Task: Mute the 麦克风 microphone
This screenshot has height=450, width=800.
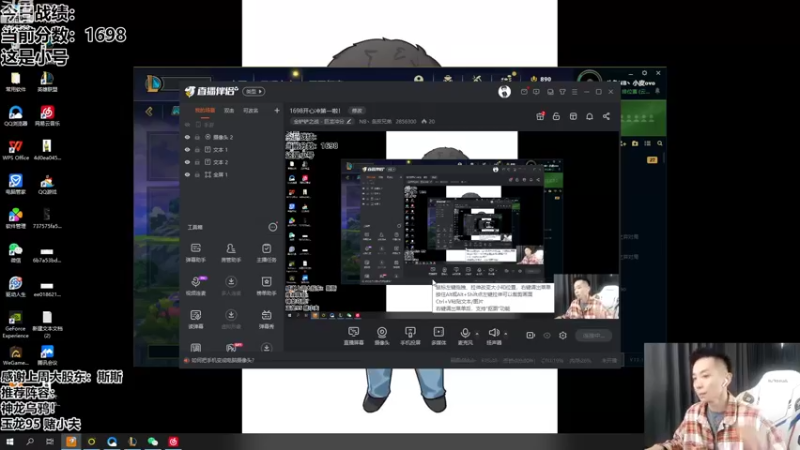Action: tap(465, 336)
